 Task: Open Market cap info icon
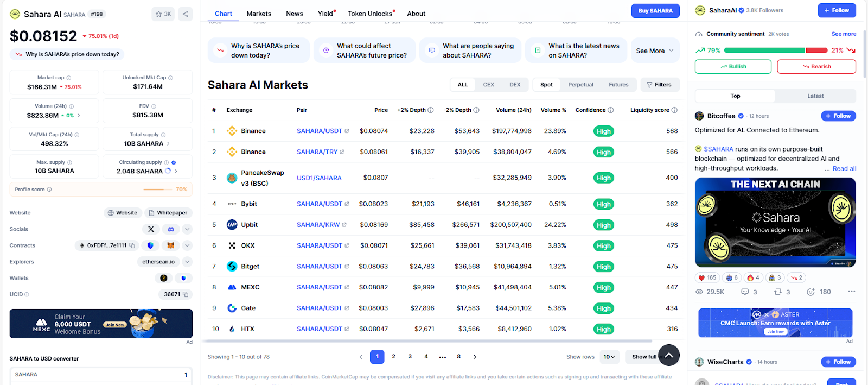[69, 78]
